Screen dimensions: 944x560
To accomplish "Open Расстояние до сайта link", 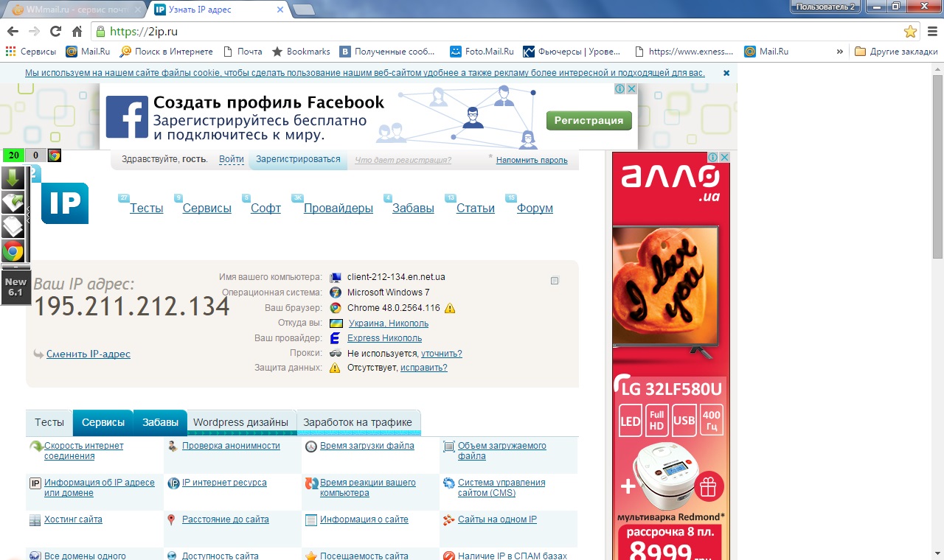I will tap(226, 519).
